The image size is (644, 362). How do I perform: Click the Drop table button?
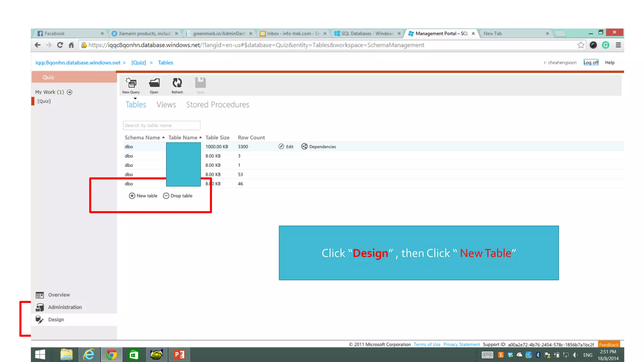coord(178,196)
